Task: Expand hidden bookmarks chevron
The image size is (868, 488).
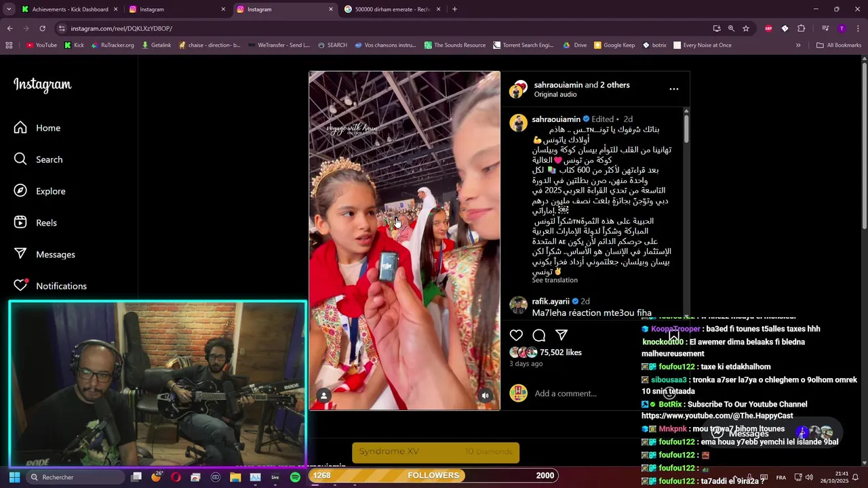Action: (798, 45)
